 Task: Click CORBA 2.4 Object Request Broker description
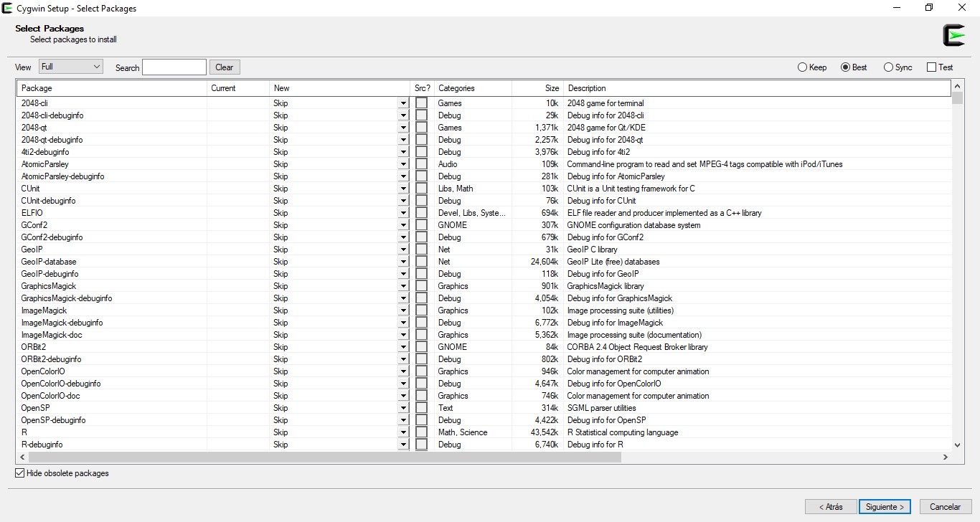[x=637, y=347]
